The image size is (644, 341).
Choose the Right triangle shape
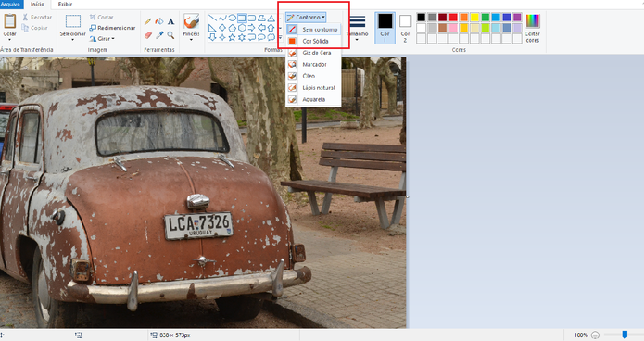(x=212, y=28)
